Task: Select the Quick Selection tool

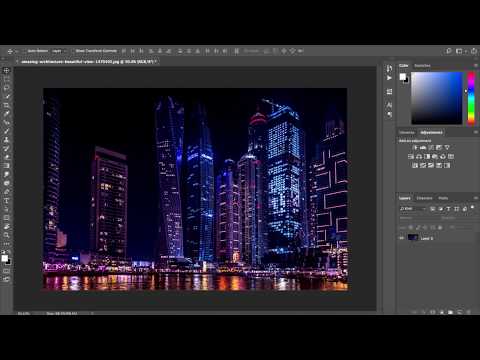Action: pos(6,97)
